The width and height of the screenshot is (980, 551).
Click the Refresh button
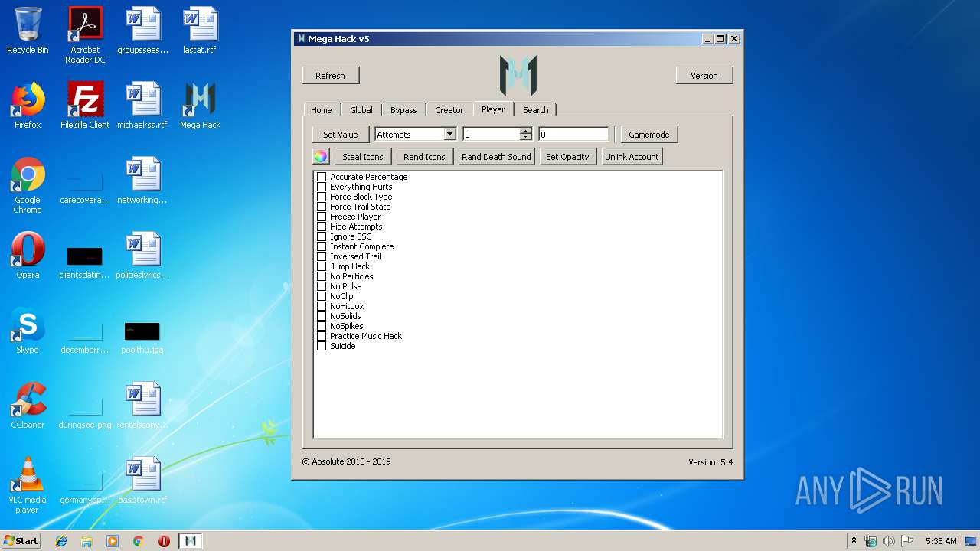click(330, 75)
